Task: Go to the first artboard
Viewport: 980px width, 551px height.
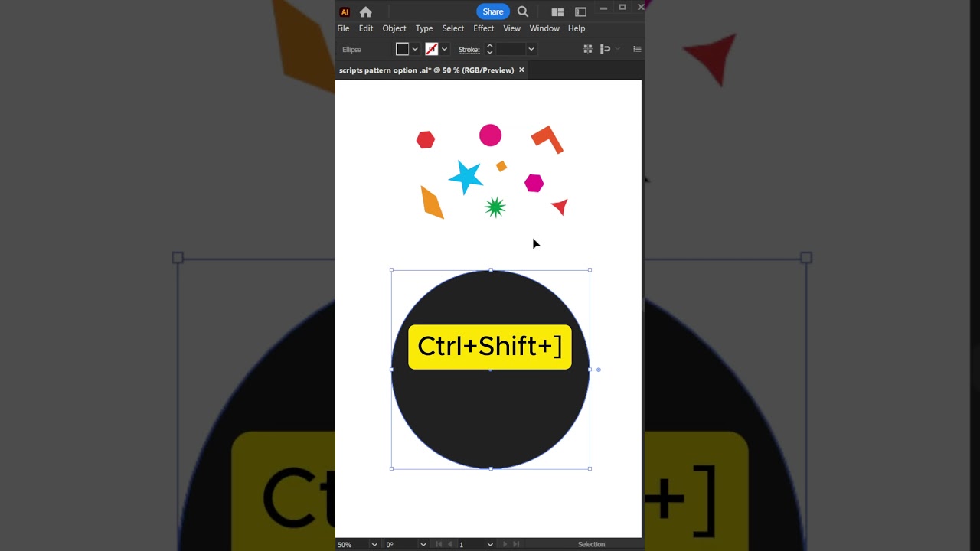Action: coord(438,544)
